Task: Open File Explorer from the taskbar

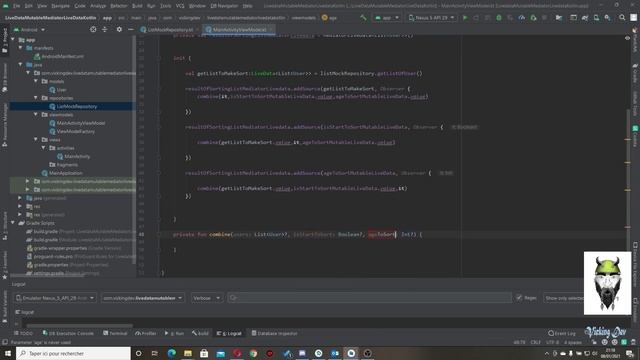Action: pos(188,353)
